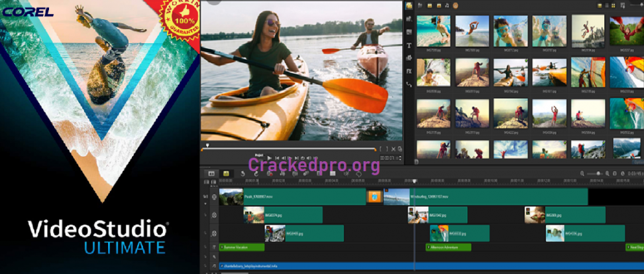The height and width of the screenshot is (274, 644).
Task: Click the music track button
Action: coord(214,266)
